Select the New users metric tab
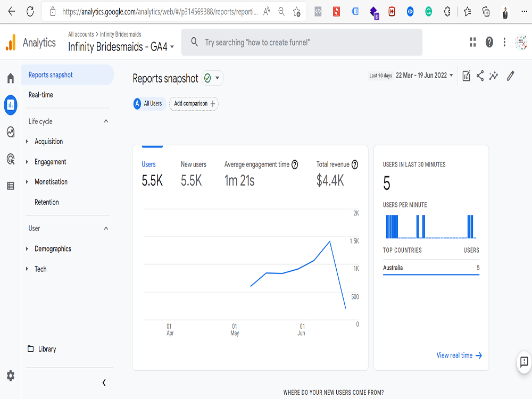The width and height of the screenshot is (532, 399). (193, 174)
